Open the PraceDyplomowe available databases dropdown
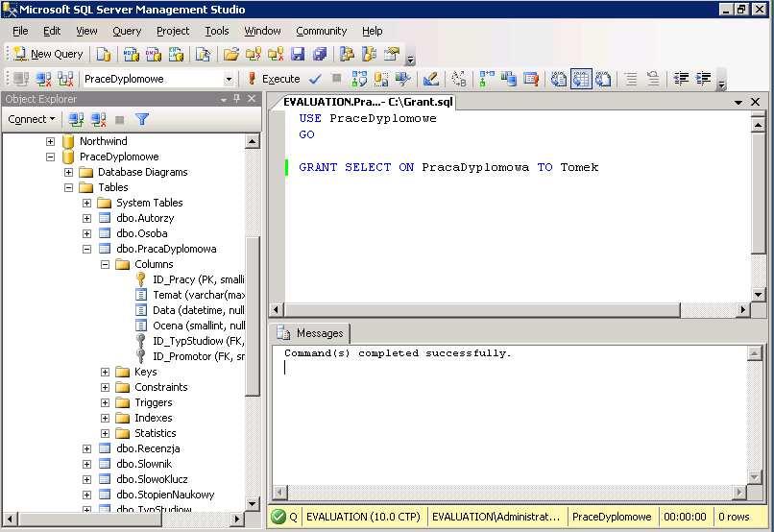This screenshot has height=532, width=774. (229, 79)
